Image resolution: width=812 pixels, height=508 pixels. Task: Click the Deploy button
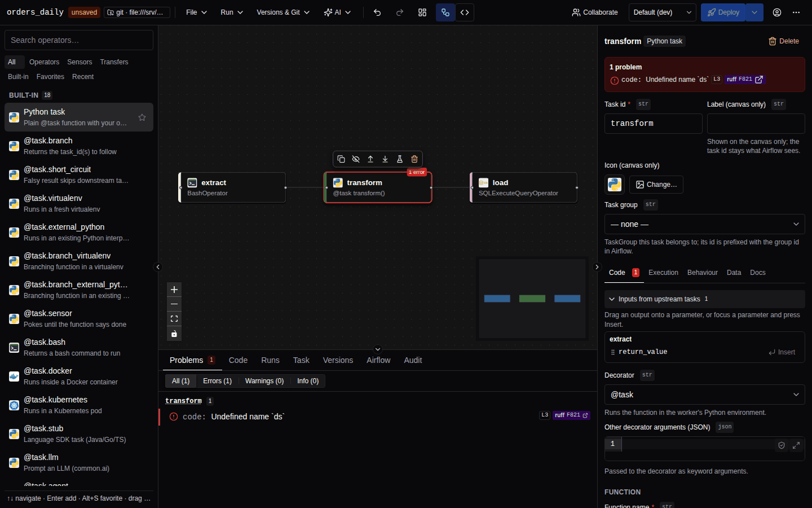pos(723,12)
